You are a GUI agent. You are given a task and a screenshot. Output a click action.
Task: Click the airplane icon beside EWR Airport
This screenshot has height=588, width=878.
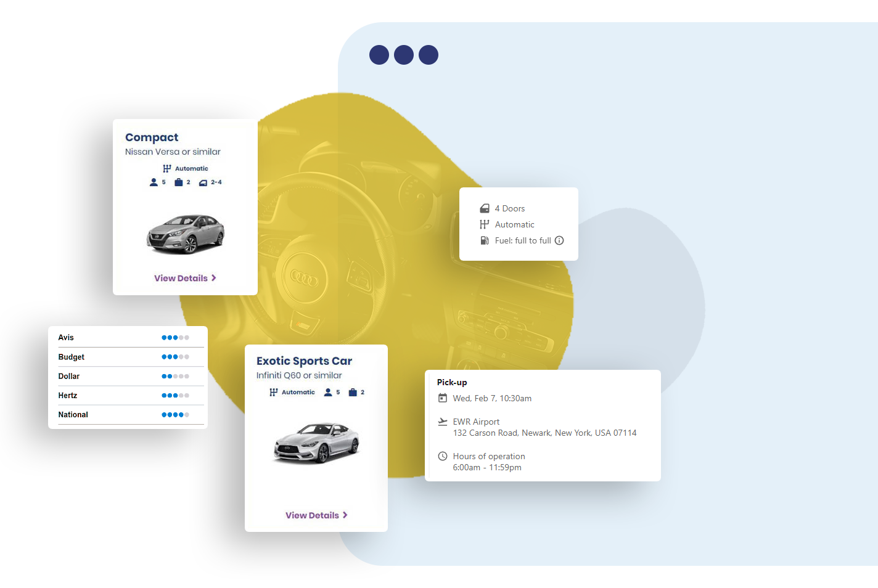pyautogui.click(x=443, y=422)
